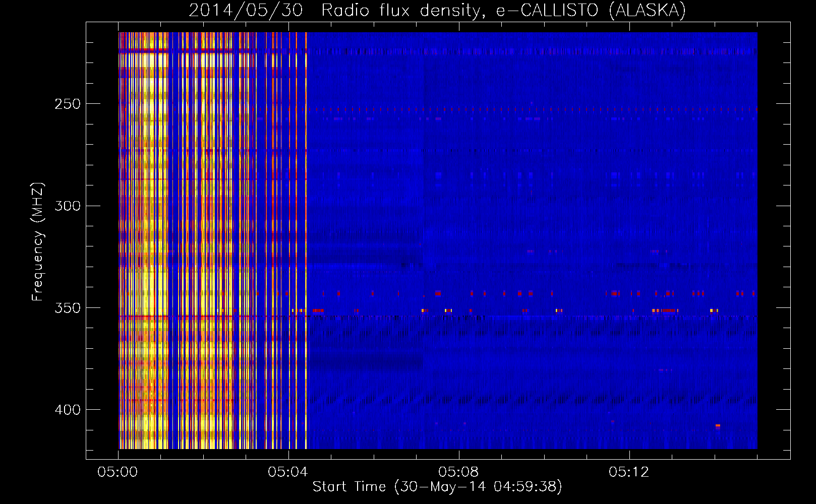
Task: Select the 350 frequency tick label
Action: click(x=68, y=308)
